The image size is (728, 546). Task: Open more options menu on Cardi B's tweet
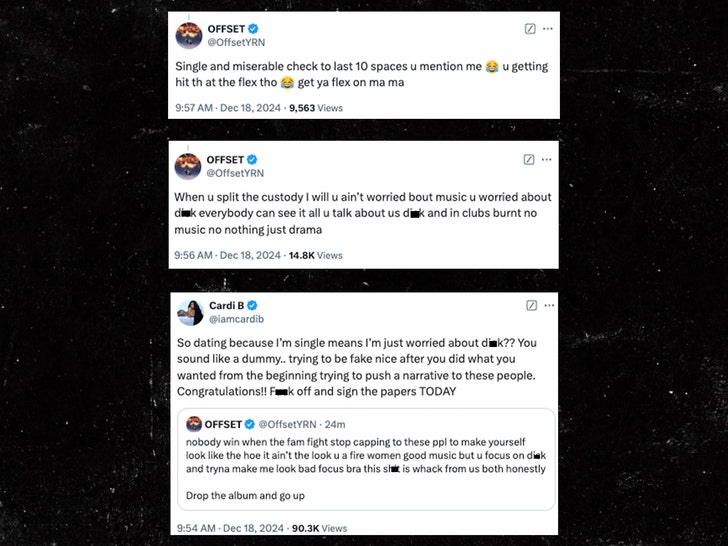(548, 305)
